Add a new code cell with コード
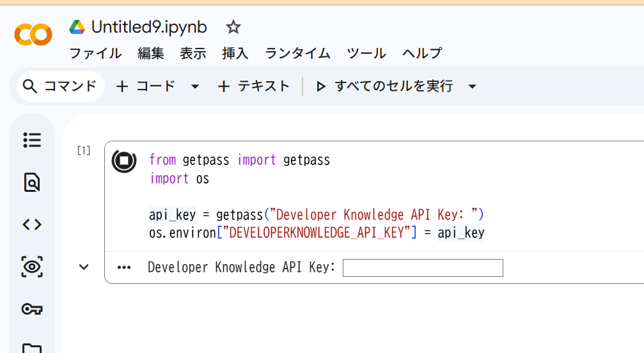The width and height of the screenshot is (644, 353). point(146,86)
